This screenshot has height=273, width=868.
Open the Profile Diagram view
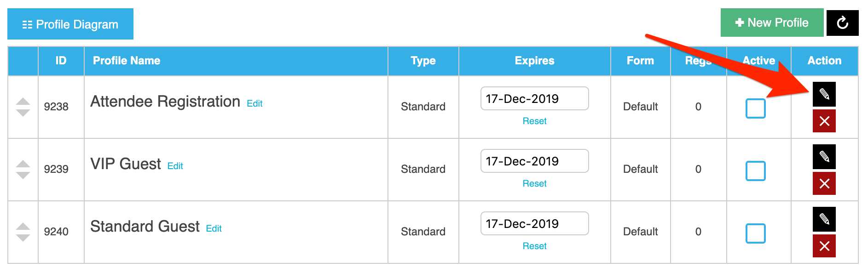[x=70, y=24]
